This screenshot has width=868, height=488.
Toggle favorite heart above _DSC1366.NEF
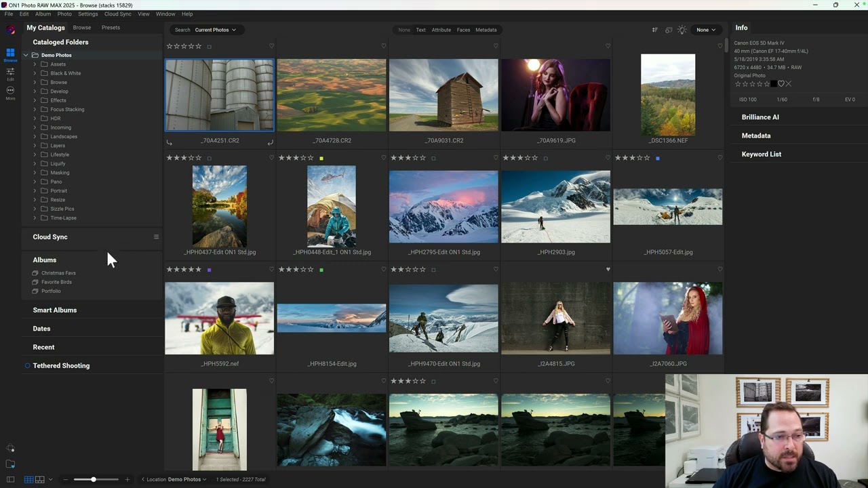point(719,46)
